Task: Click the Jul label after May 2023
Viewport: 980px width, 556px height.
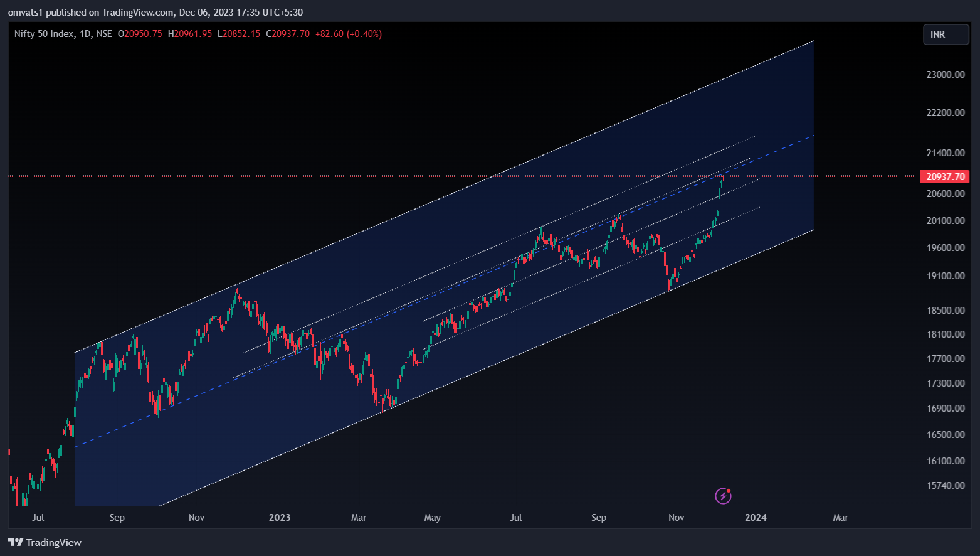Action: (515, 517)
